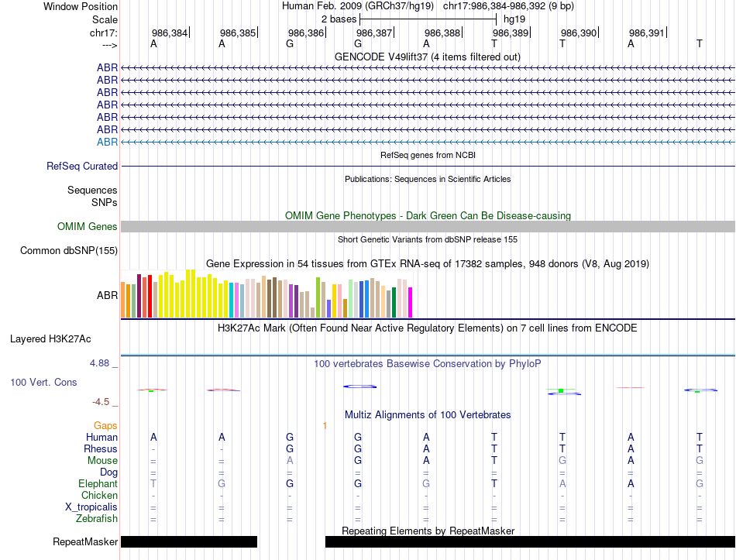Click the longer right RepeatMasker black block

pos(531,541)
